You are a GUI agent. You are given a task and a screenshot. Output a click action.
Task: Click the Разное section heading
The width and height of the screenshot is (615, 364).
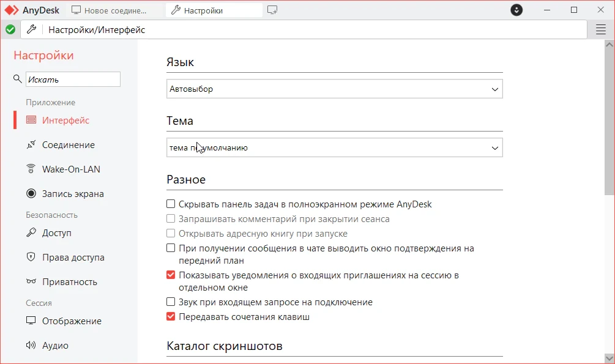tap(186, 179)
